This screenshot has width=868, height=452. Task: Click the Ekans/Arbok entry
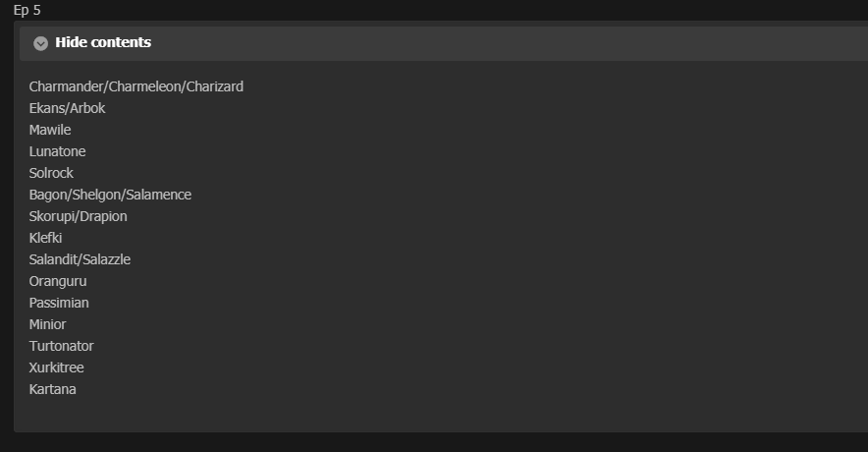tap(67, 108)
